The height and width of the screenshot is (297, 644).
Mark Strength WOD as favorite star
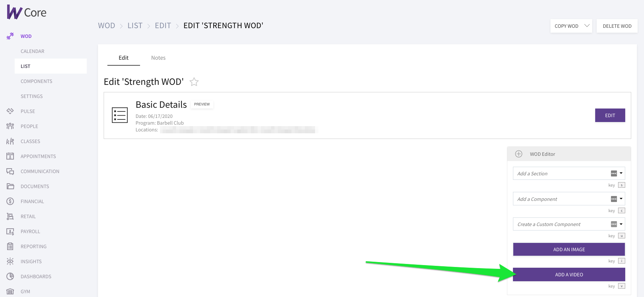(x=194, y=82)
